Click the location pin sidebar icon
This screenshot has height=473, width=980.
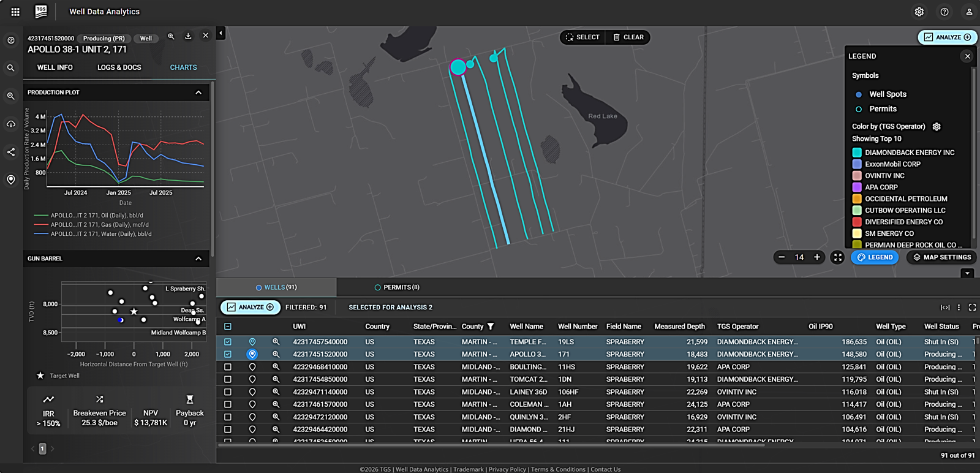tap(11, 180)
